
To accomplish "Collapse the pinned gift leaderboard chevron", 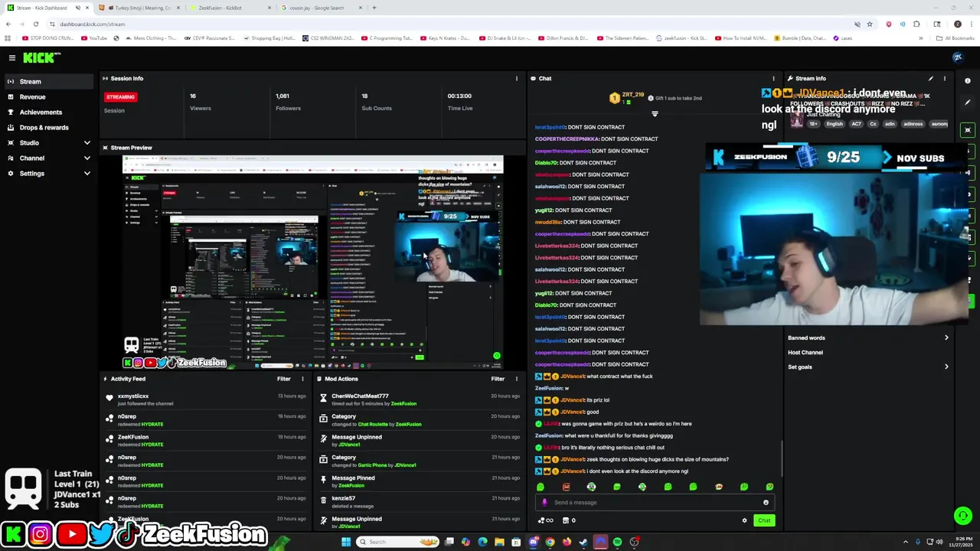I will pyautogui.click(x=655, y=114).
